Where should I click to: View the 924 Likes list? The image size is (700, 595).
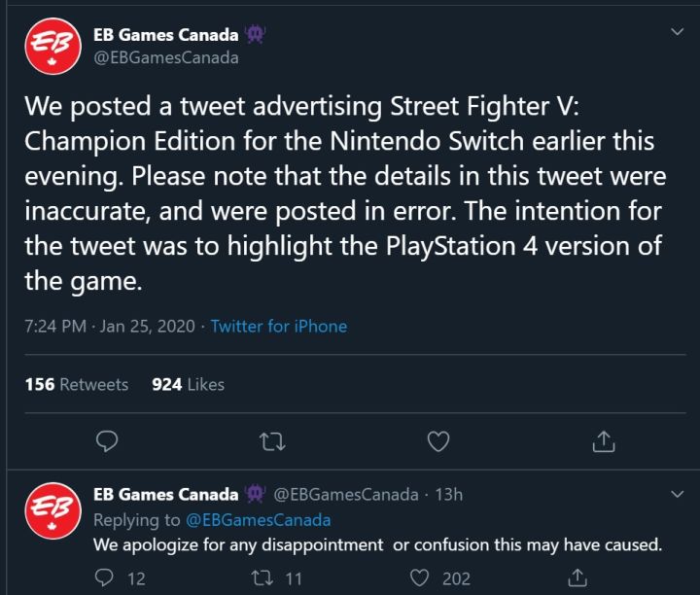188,385
